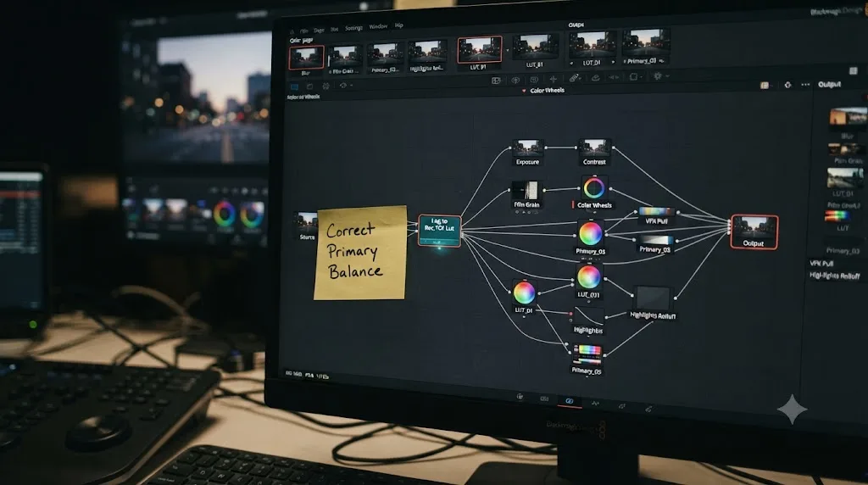
Task: Open the three-dots options menu
Action: (x=805, y=85)
